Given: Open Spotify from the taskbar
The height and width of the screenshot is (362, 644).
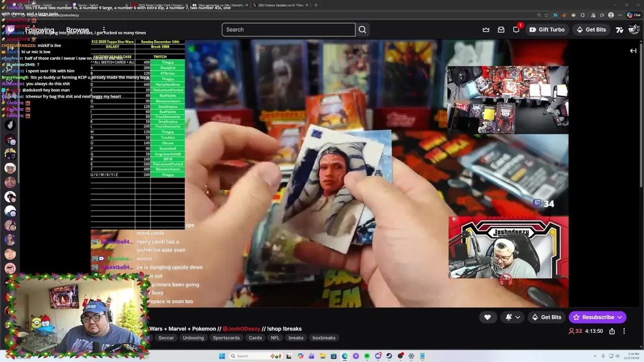Looking at the screenshot, I should (x=367, y=356).
